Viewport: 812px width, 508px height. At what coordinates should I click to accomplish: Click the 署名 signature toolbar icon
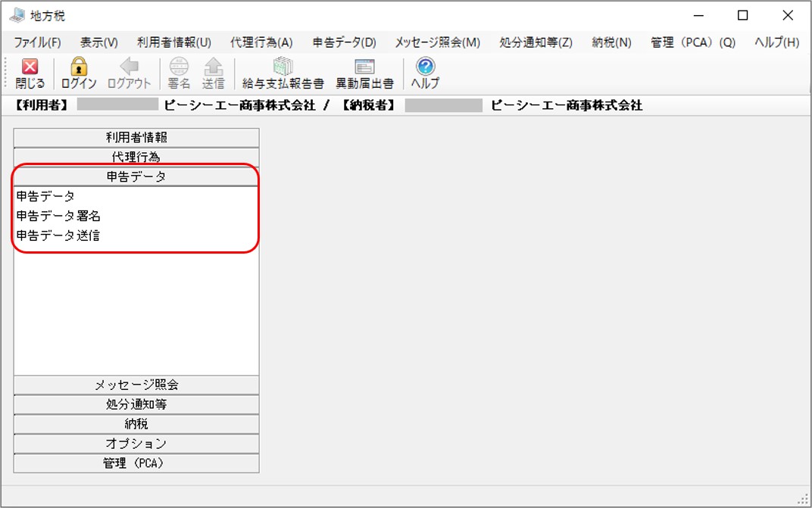(x=180, y=67)
